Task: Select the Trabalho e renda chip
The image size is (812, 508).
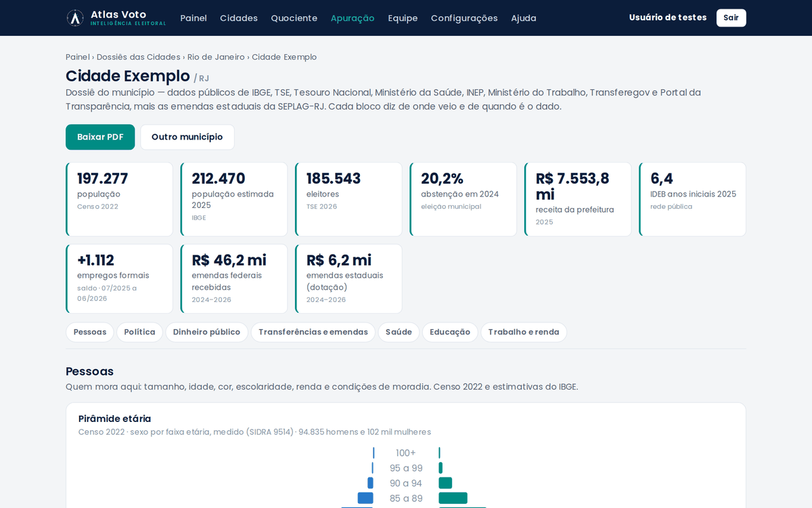Action: click(x=524, y=332)
